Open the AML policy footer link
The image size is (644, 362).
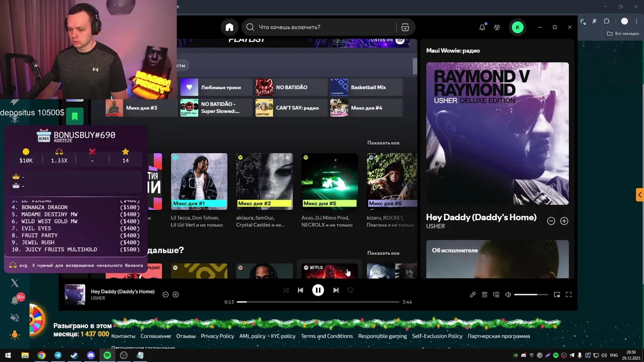point(253,336)
